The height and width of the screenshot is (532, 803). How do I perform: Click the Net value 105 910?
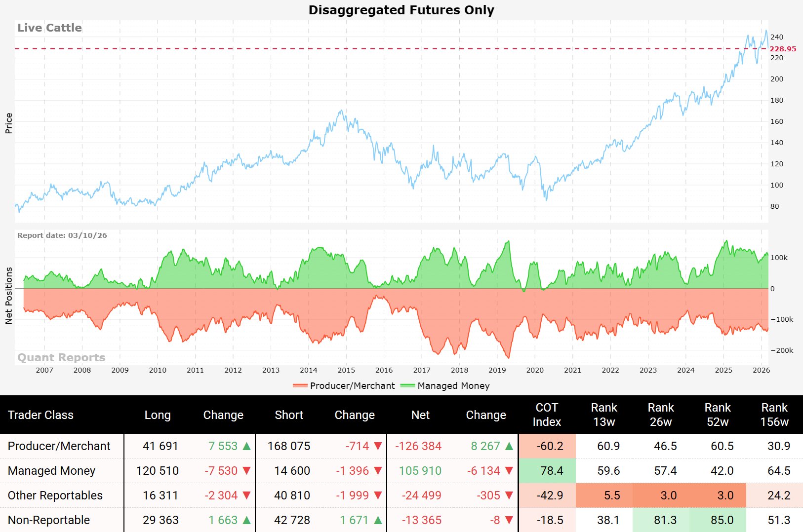tap(420, 471)
